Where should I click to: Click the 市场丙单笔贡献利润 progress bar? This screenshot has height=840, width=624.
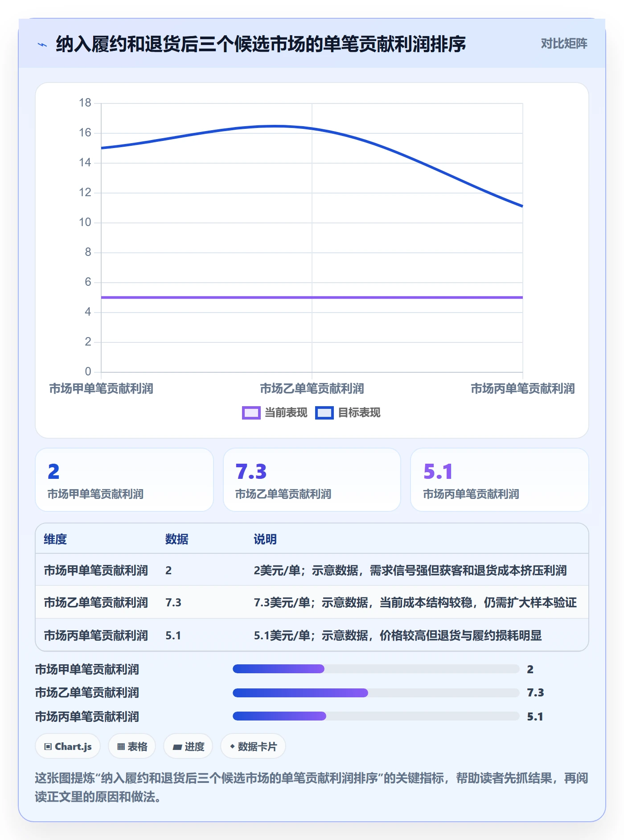[376, 716]
